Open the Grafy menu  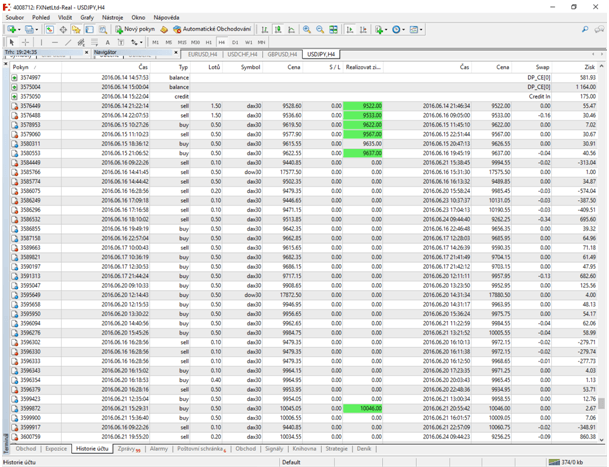(87, 17)
